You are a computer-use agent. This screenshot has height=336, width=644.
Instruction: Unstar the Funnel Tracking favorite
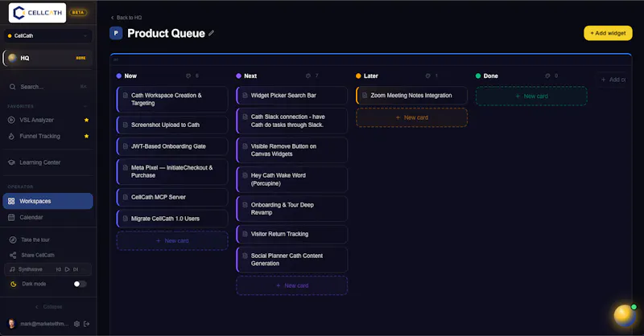(86, 136)
